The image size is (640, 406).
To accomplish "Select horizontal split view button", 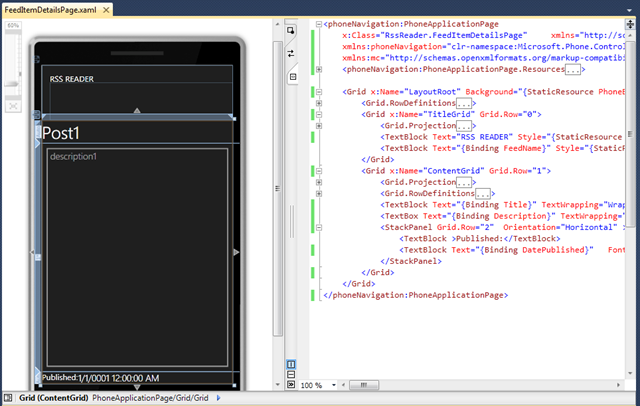I will click(291, 374).
